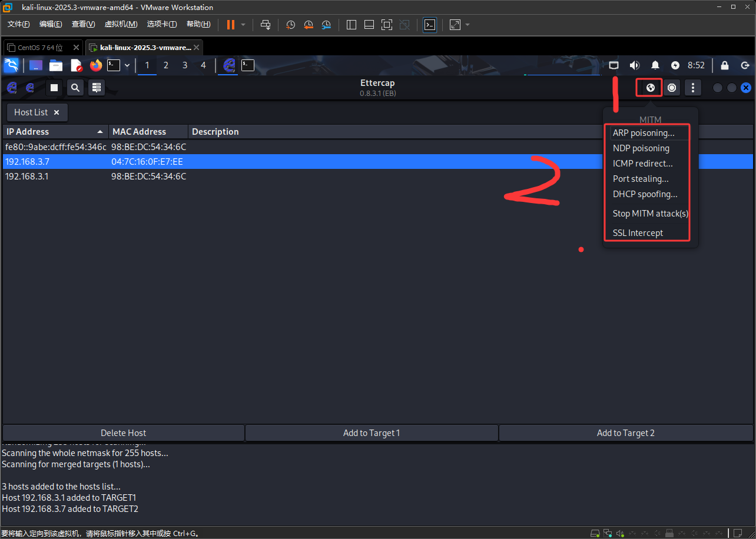Expand the VMware stretch view dropdown arrow
This screenshot has width=756, height=539.
[467, 25]
